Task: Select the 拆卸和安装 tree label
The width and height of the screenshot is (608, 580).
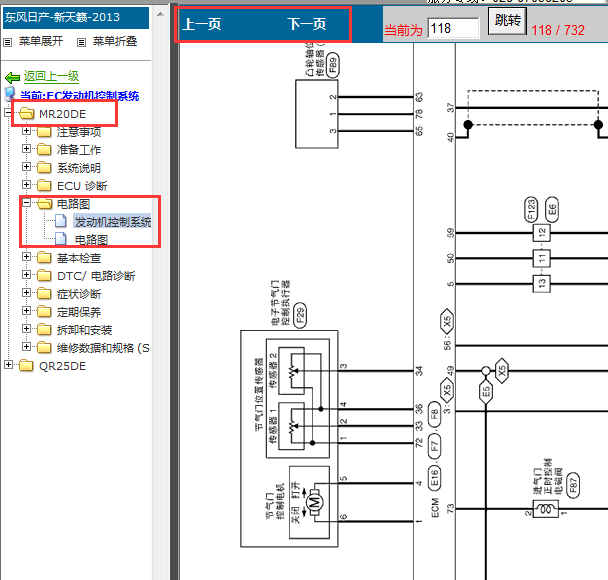Action: click(85, 330)
